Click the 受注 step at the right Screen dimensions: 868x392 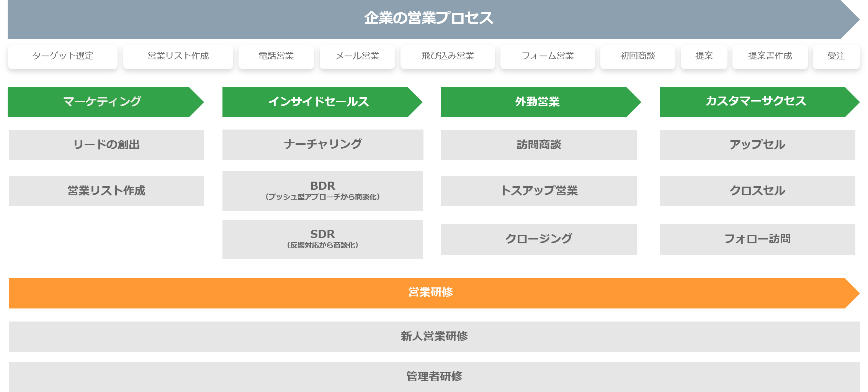(x=836, y=56)
